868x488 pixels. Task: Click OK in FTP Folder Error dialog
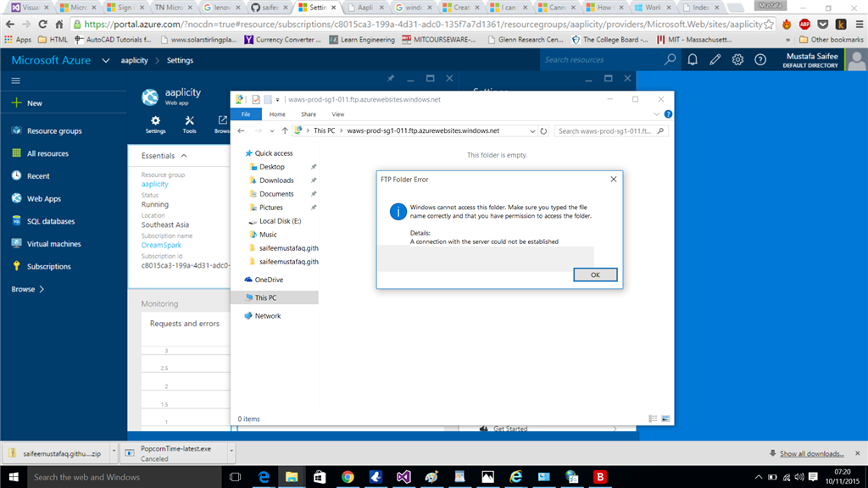(595, 275)
